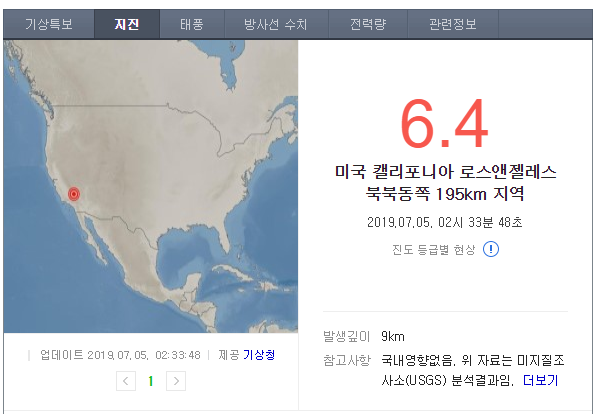Click the 참고사항 label
This screenshot has width=603, height=414.
(346, 360)
